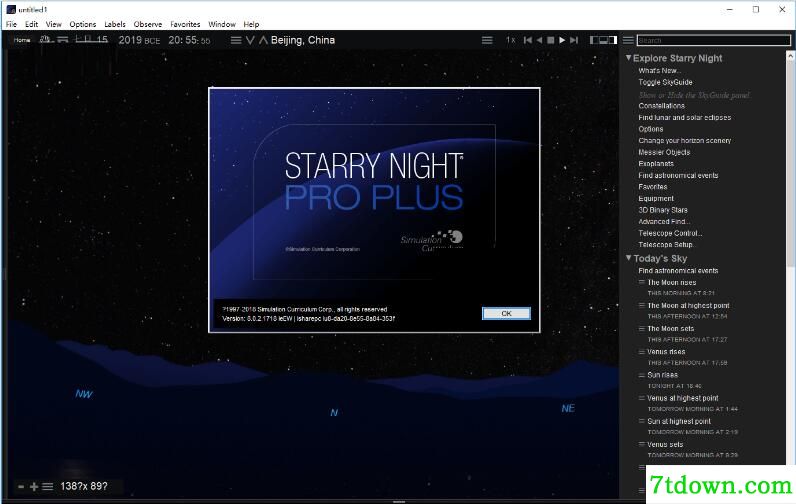796x504 pixels.
Task: Open the Favorites menu
Action: pos(185,24)
